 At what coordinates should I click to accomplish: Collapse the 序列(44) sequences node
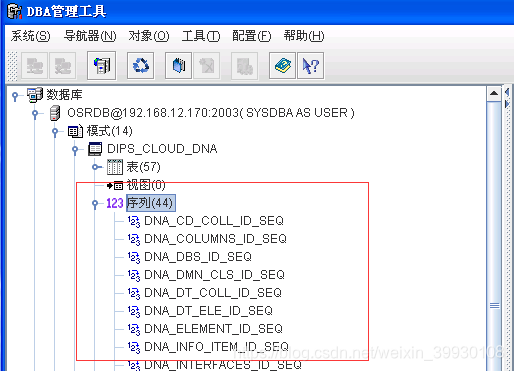pos(95,204)
